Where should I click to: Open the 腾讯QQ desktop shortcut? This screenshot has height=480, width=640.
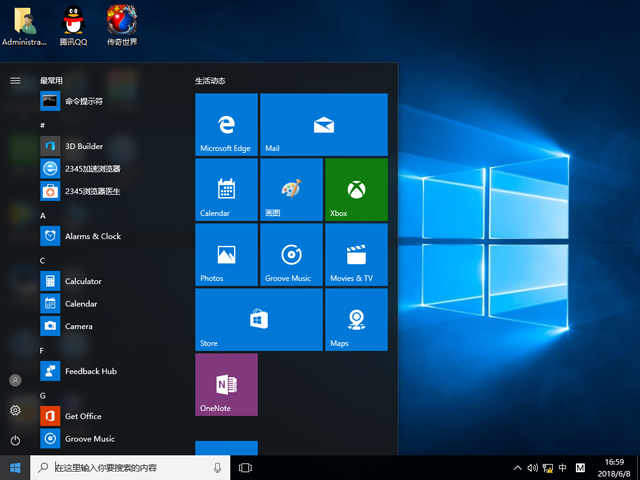(73, 22)
